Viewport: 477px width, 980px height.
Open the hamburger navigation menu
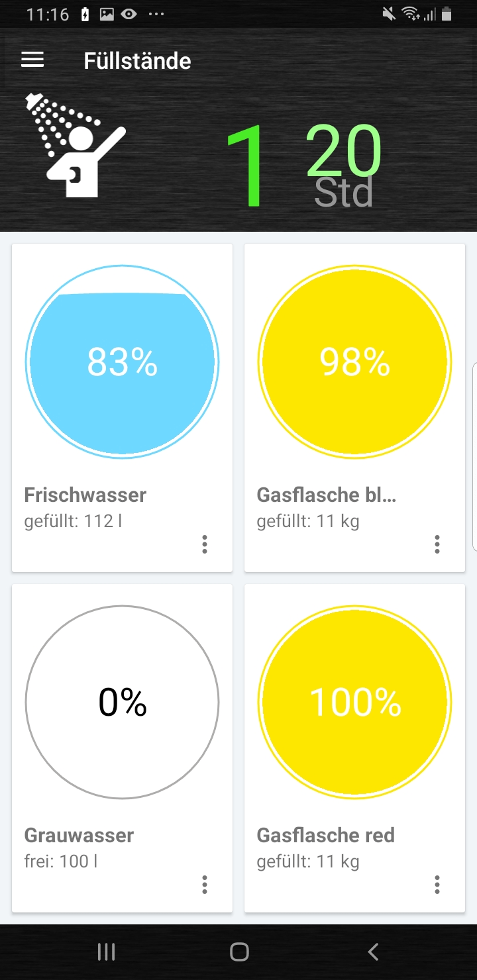[x=32, y=60]
